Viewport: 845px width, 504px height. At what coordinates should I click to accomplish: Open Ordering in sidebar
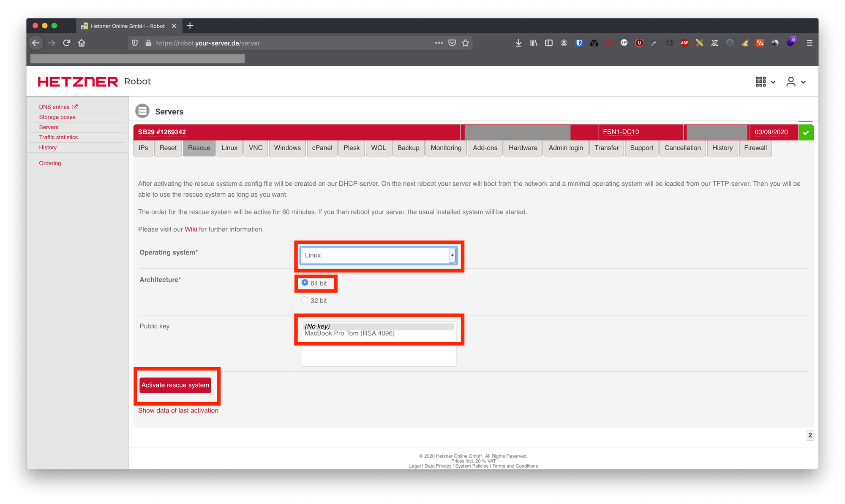tap(50, 163)
